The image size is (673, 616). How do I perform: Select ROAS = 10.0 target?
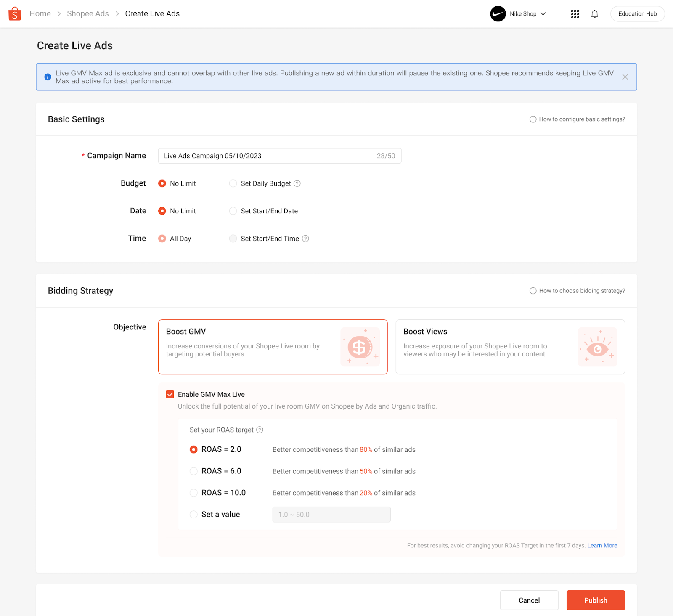[x=193, y=493]
